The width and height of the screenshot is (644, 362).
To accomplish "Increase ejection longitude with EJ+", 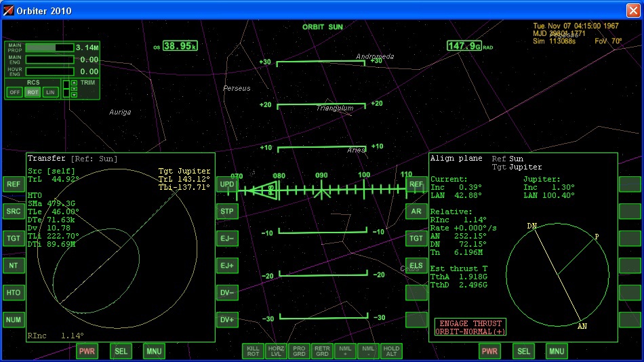I will click(x=227, y=266).
